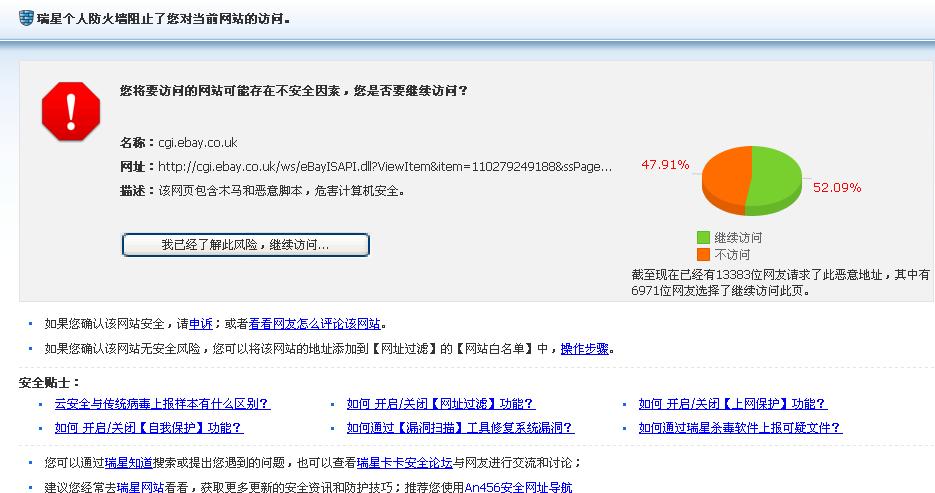Open the 瑞星卡卡安全论坛 link
935x493 pixels.
[404, 463]
